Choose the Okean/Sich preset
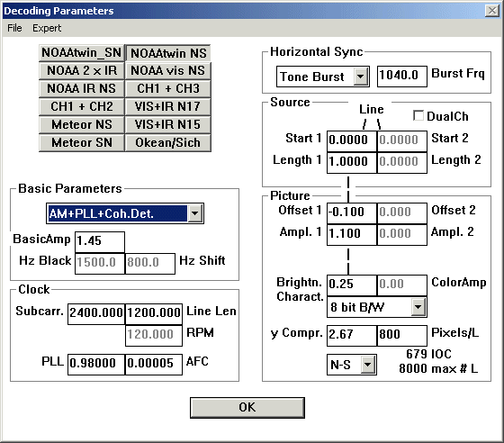The image size is (504, 443). pyautogui.click(x=168, y=143)
